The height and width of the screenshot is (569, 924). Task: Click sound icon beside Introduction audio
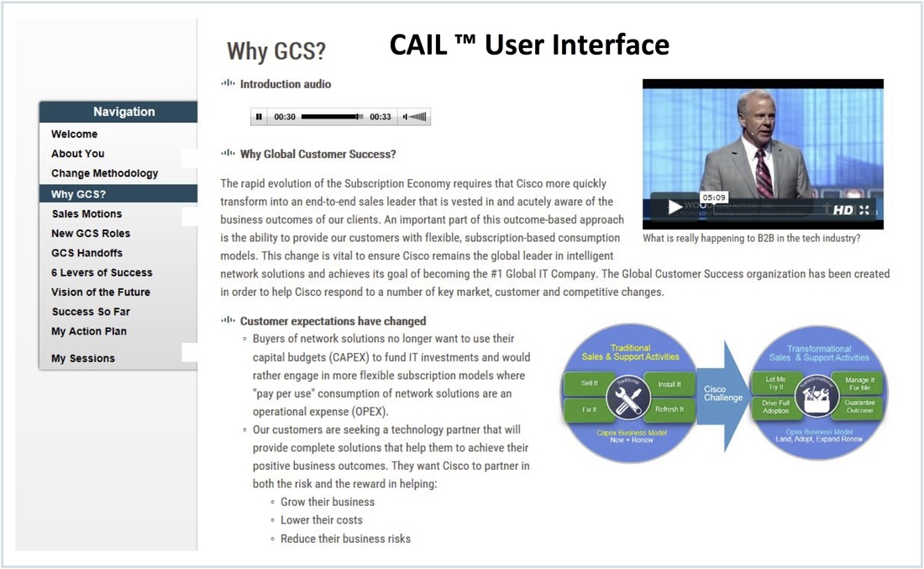228,83
